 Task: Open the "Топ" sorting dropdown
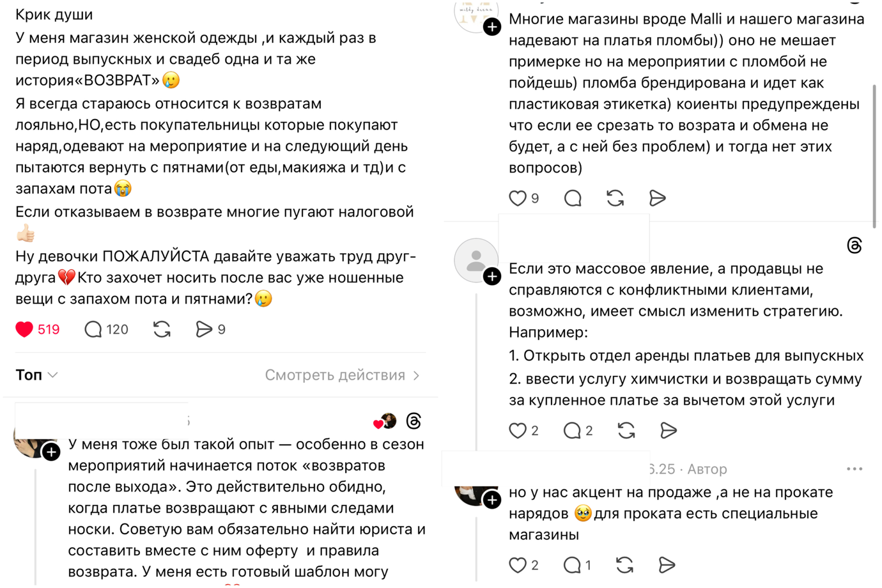tap(36, 375)
